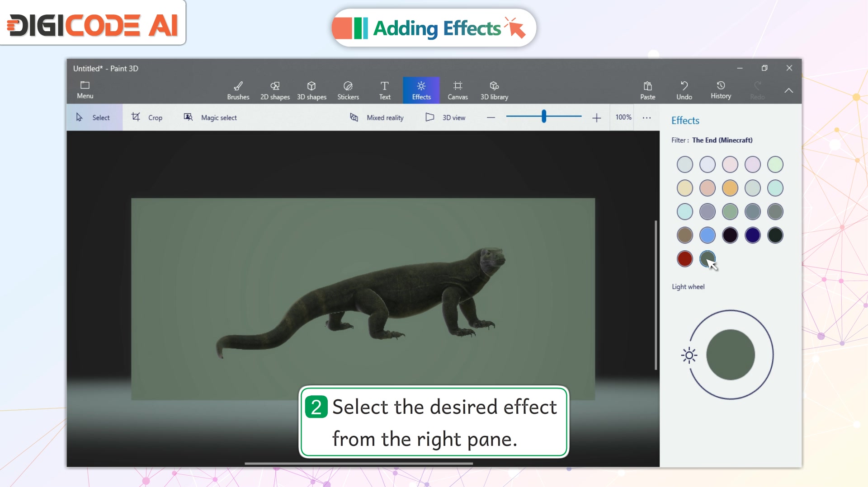The height and width of the screenshot is (487, 868).
Task: Collapse the ribbon with the chevron
Action: [x=789, y=90]
